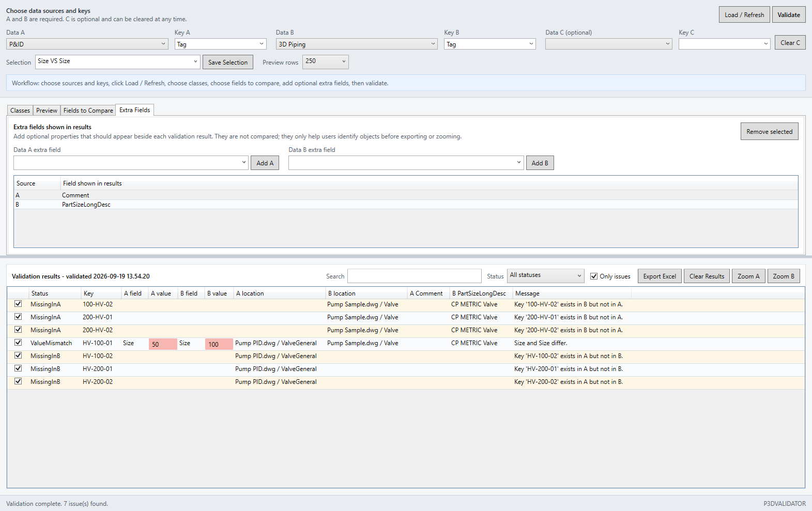Switch to the Classes tab
The image size is (812, 511).
point(20,111)
